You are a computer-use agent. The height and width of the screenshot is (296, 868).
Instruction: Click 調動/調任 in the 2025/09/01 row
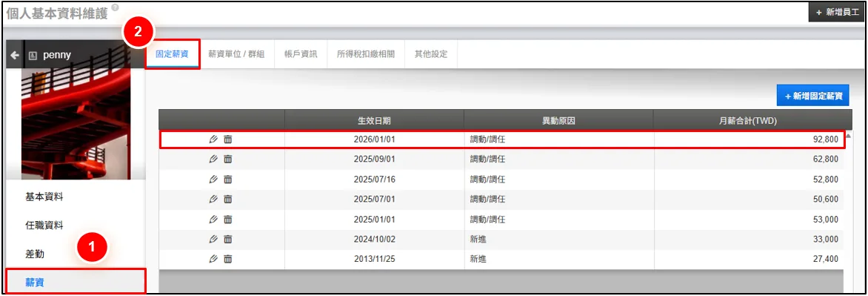coord(487,159)
